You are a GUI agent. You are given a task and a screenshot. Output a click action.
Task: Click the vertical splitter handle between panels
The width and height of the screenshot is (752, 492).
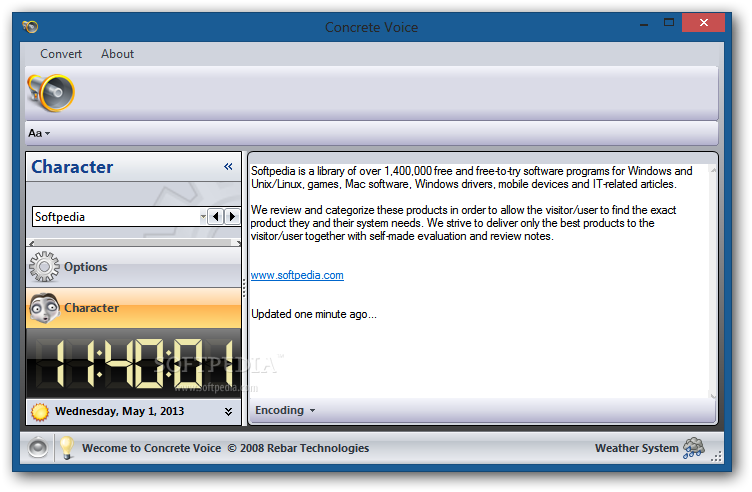244,288
